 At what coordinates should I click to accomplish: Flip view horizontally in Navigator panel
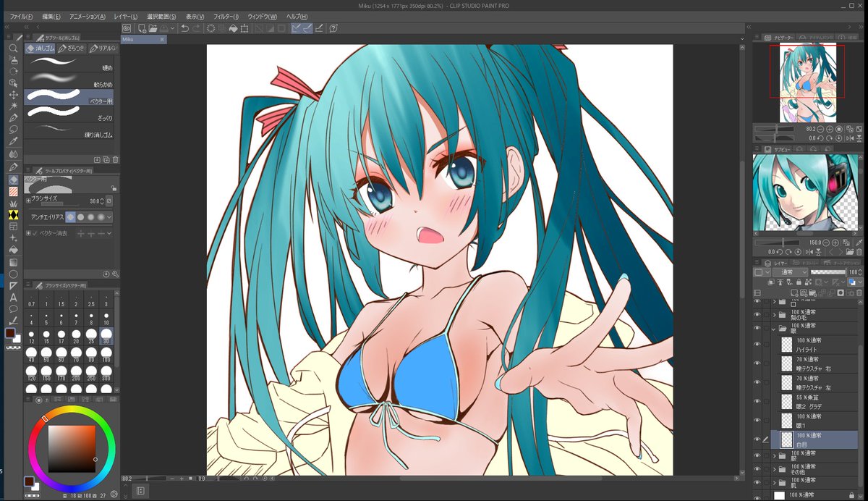[x=849, y=137]
